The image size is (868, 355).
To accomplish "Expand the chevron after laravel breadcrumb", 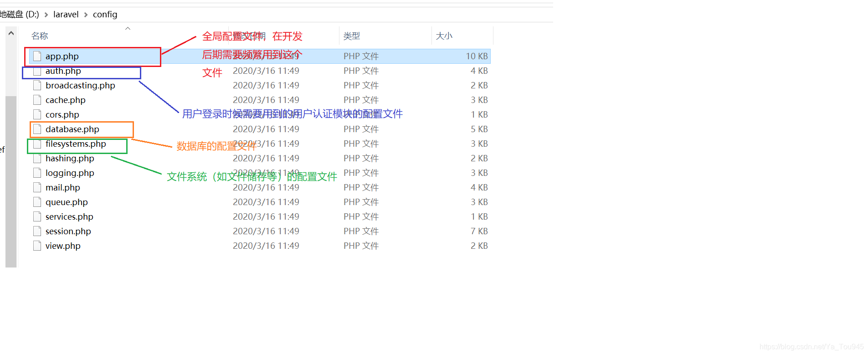I will tap(86, 15).
